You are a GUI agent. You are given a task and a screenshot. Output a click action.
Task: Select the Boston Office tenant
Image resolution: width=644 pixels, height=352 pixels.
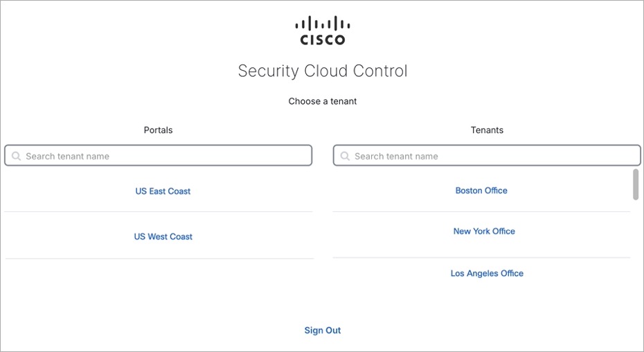pyautogui.click(x=481, y=191)
